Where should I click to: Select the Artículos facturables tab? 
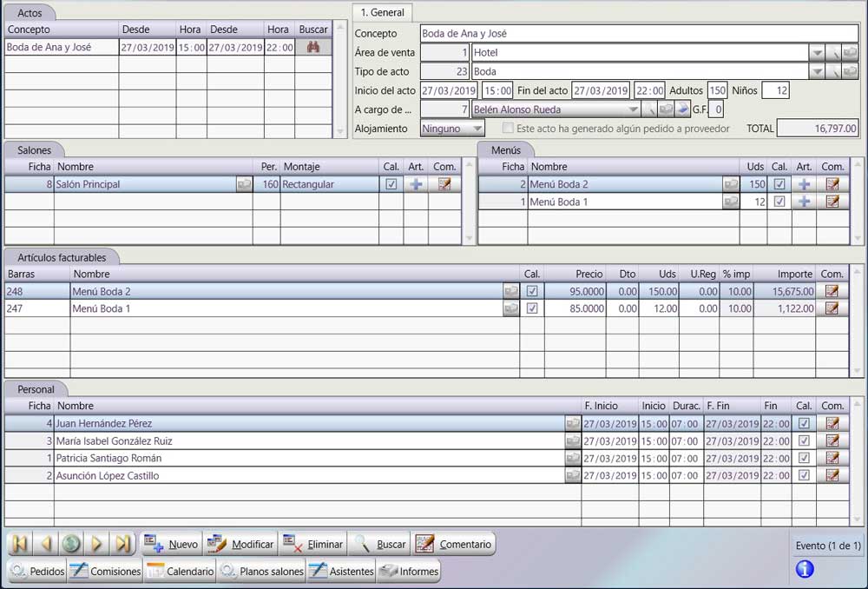click(62, 258)
